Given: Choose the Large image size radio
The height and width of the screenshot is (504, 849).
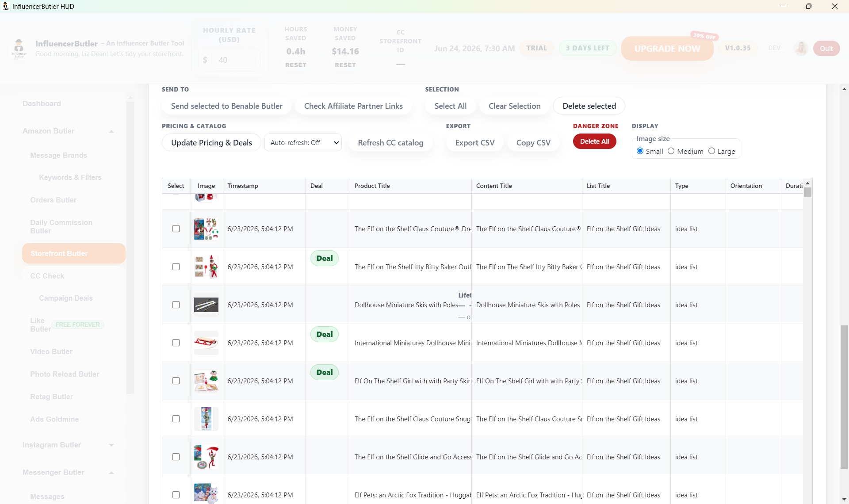Looking at the screenshot, I should point(711,151).
